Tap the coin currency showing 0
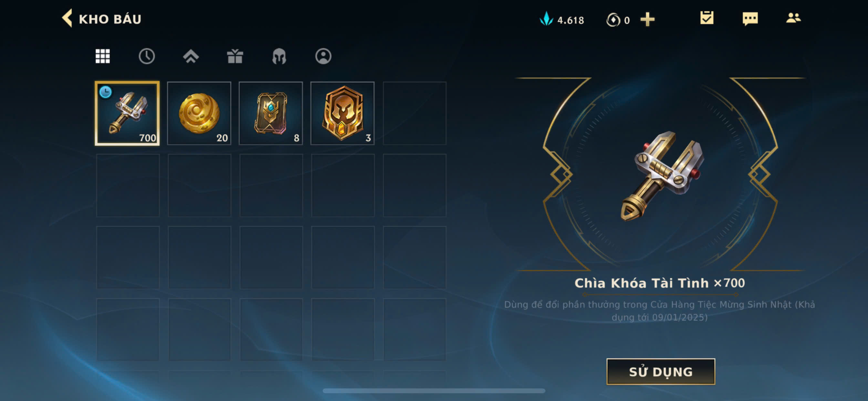 [x=618, y=20]
